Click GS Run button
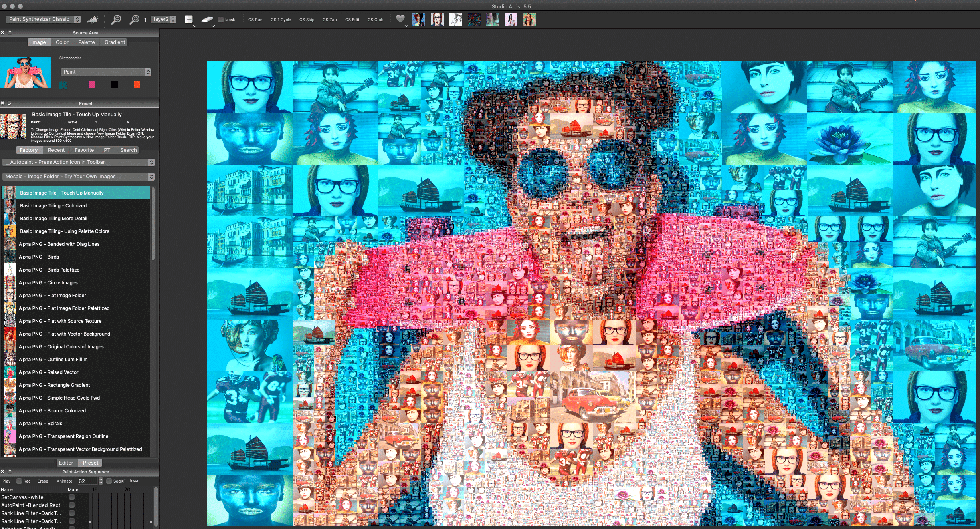This screenshot has height=529, width=980. [x=255, y=20]
